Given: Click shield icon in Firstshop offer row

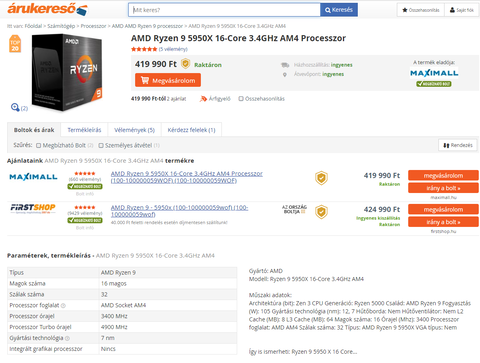Looking at the screenshot, I should coord(321,212).
